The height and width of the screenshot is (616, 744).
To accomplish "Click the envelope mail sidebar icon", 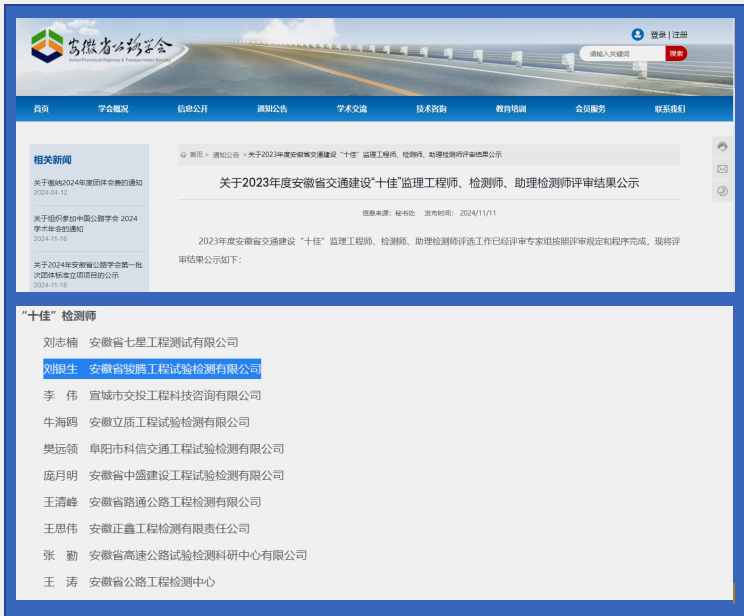I will click(x=722, y=169).
